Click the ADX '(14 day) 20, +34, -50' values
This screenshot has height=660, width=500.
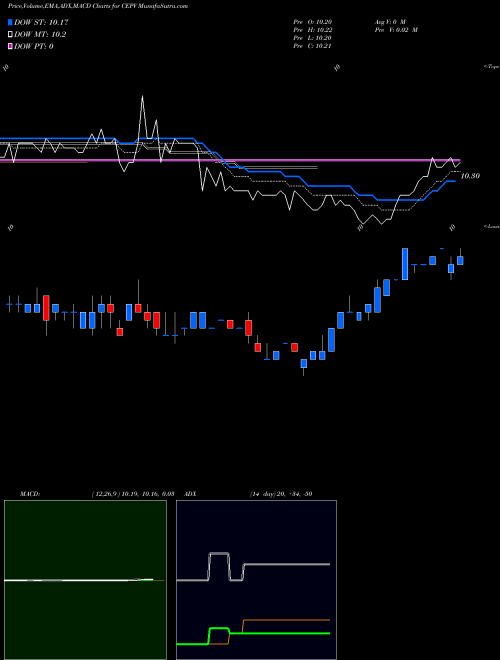(x=281, y=494)
